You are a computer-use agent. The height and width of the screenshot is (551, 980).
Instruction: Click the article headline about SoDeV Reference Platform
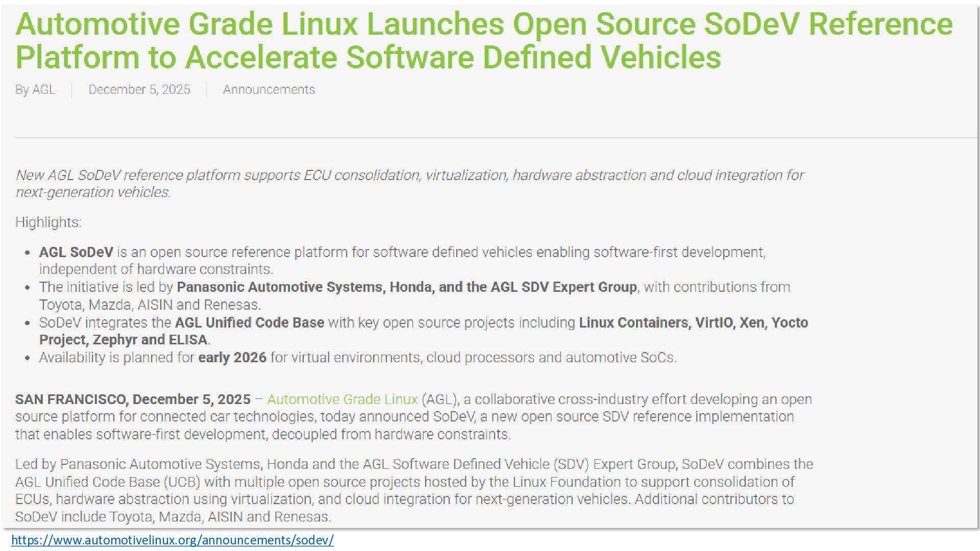tap(484, 40)
